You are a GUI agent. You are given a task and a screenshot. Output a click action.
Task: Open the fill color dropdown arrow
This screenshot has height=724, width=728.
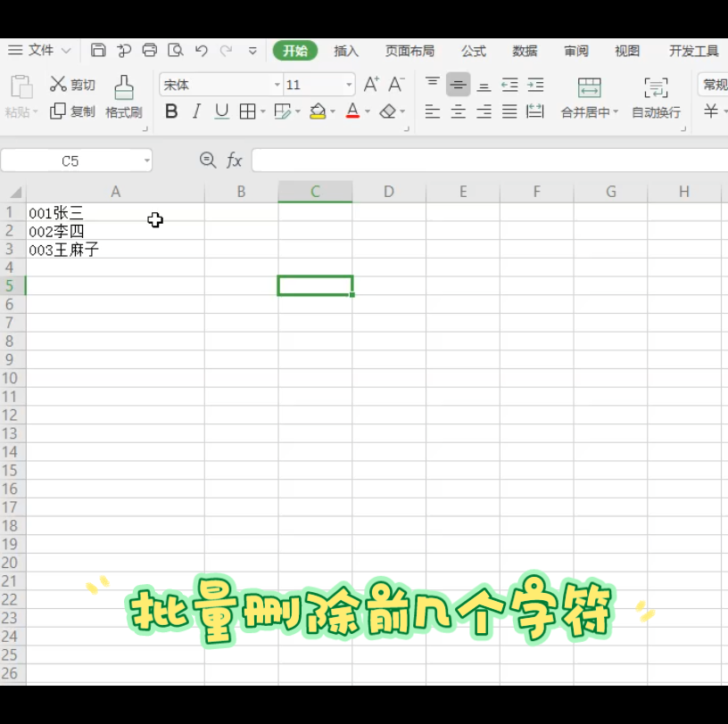pos(332,111)
